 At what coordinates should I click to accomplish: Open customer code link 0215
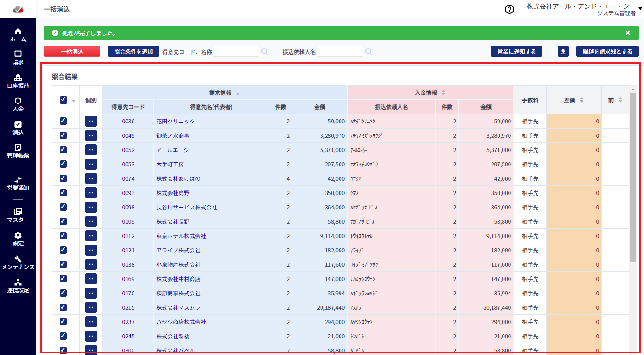tap(128, 307)
